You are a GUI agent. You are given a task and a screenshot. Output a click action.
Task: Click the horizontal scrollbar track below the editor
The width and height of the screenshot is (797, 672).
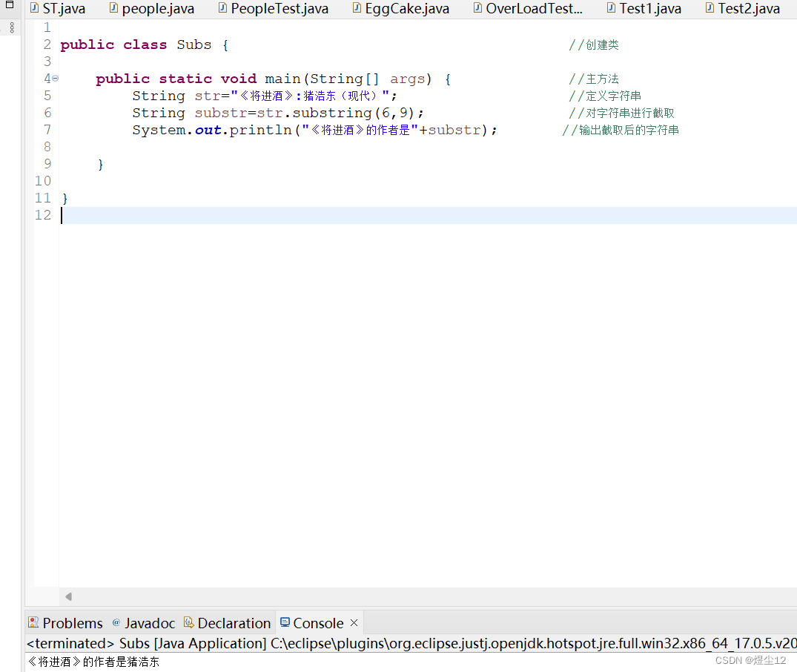[371, 596]
